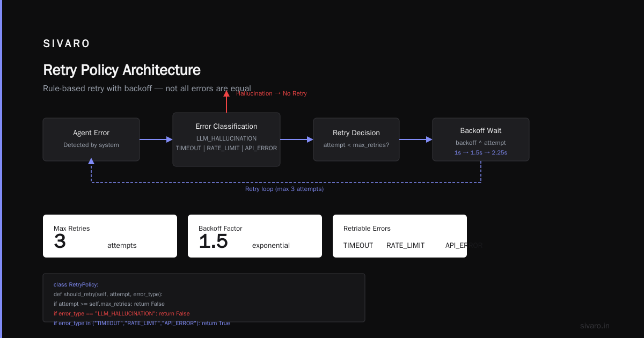Viewport: 644px width, 338px height.
Task: Click the red LLM_HALLUCINATION code line
Action: click(122, 313)
